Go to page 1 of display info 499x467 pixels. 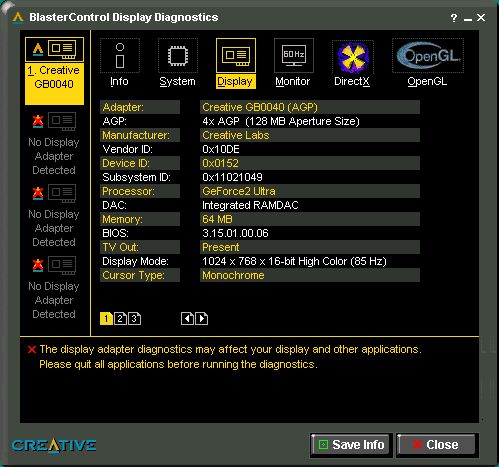[106, 319]
